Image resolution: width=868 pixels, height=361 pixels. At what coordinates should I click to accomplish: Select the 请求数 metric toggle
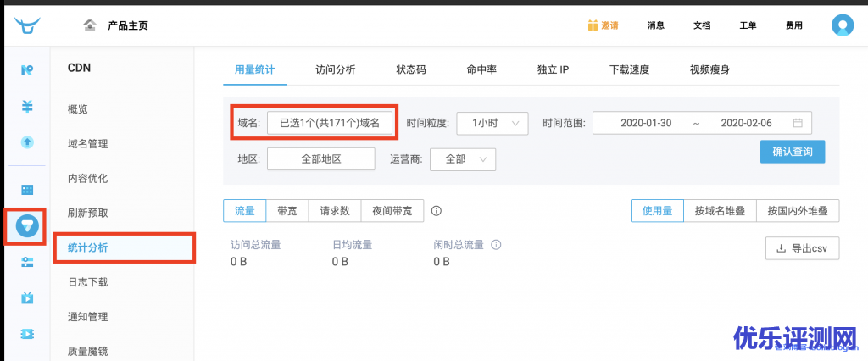pos(335,211)
